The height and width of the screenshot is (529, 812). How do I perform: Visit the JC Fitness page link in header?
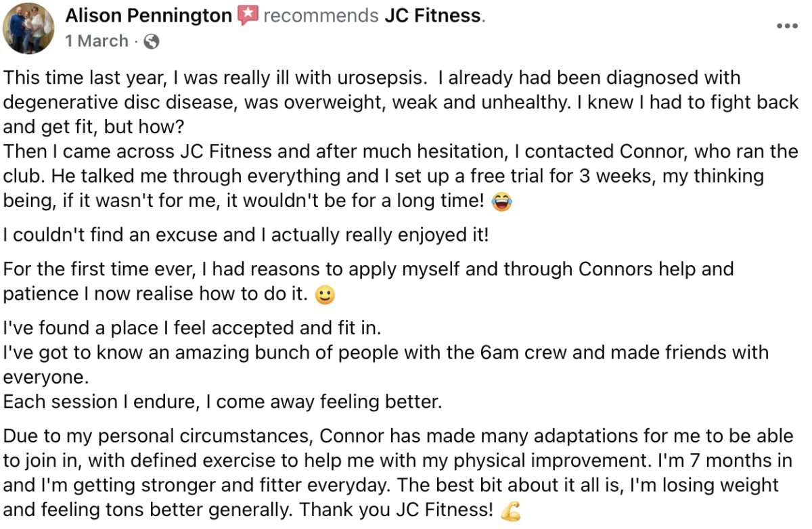pos(433,16)
